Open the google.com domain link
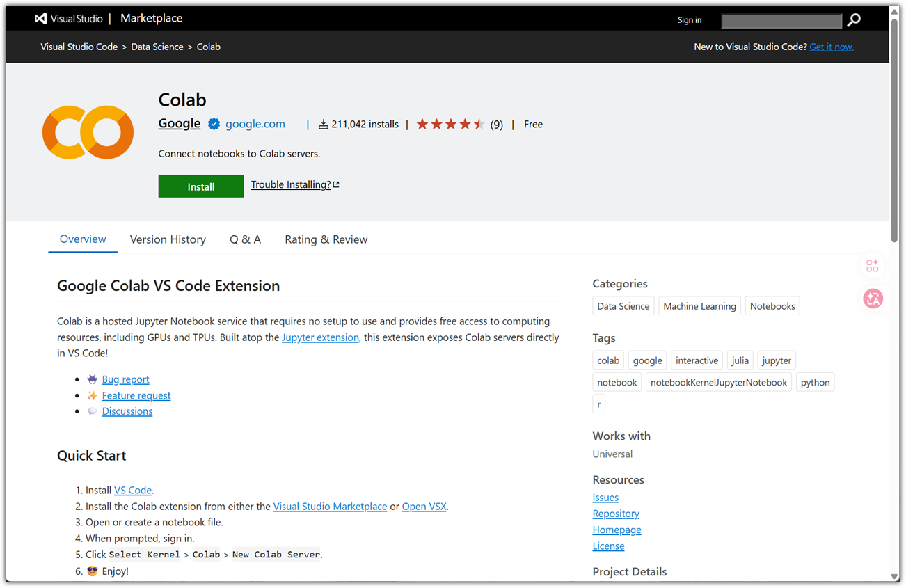The image size is (906, 588). 255,124
